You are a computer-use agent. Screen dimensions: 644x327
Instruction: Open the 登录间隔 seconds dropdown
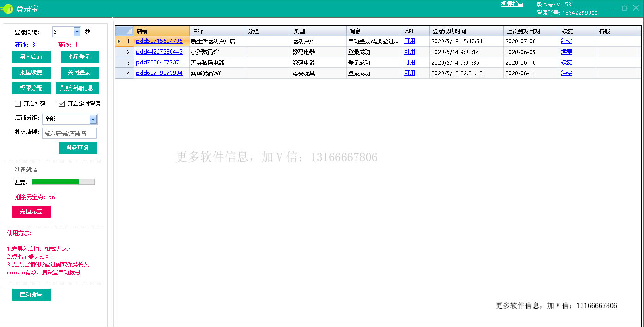[x=77, y=32]
